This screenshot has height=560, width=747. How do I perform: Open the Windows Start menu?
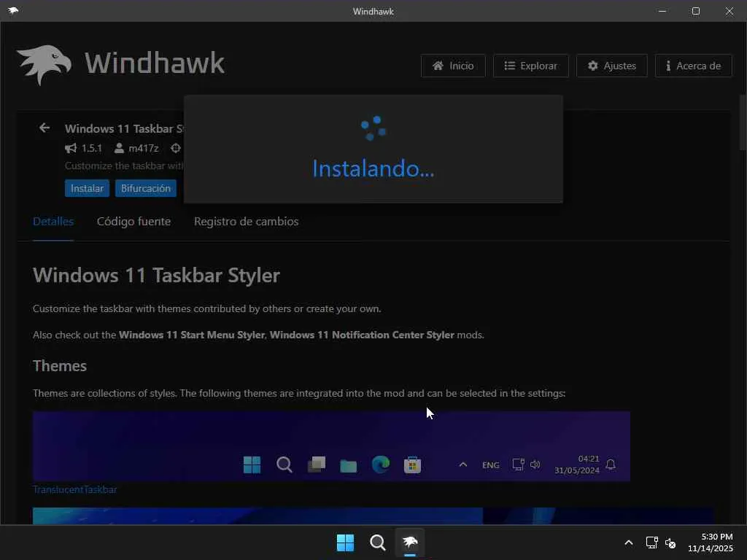345,542
